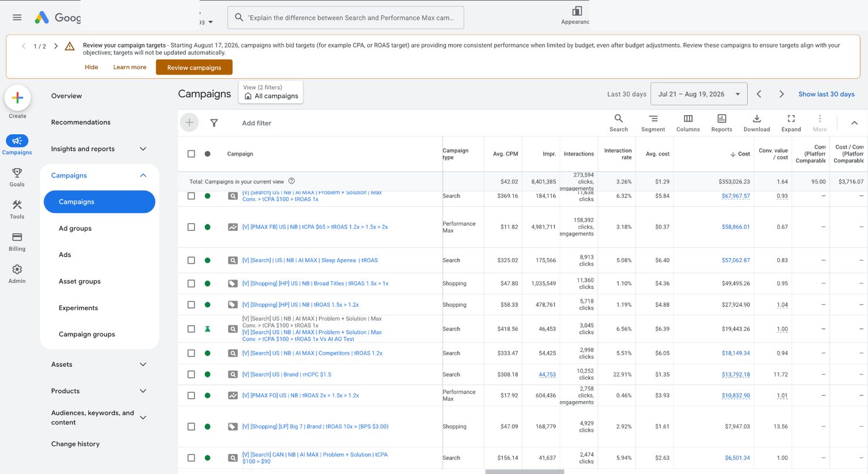This screenshot has width=868, height=474.
Task: Click Show last 30 days link
Action: (826, 94)
